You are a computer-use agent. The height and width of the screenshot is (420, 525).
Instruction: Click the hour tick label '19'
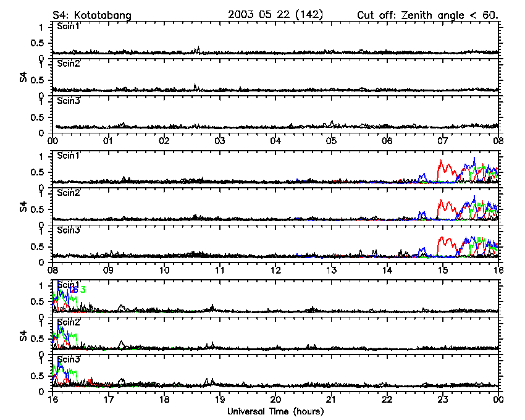tap(220, 399)
